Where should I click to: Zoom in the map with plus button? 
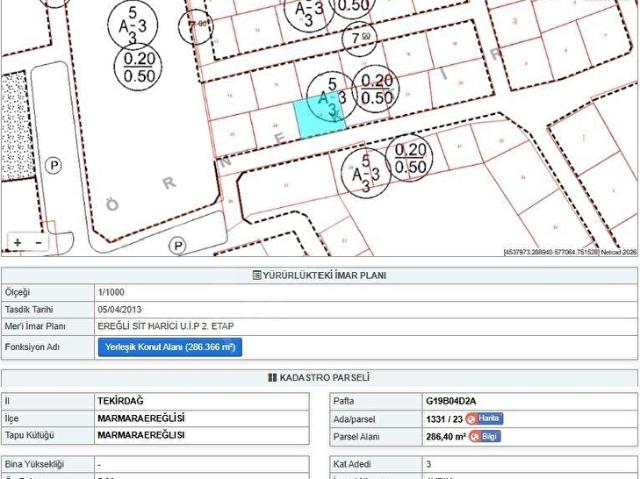click(18, 242)
